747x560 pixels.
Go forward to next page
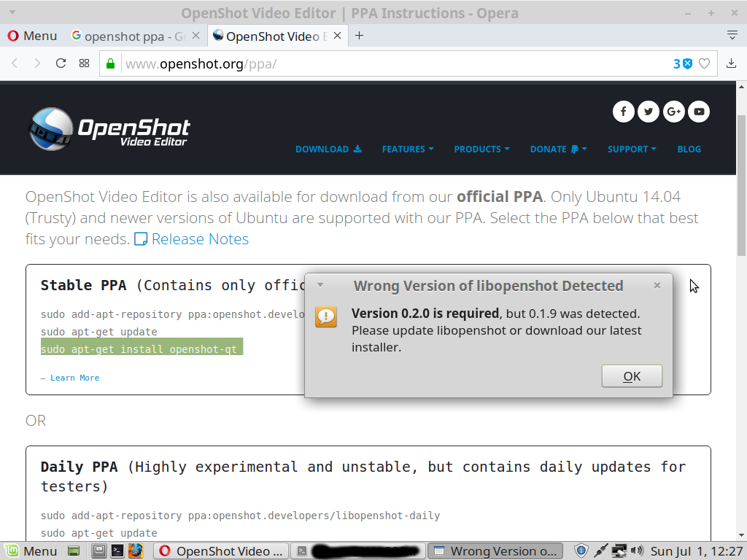click(37, 63)
